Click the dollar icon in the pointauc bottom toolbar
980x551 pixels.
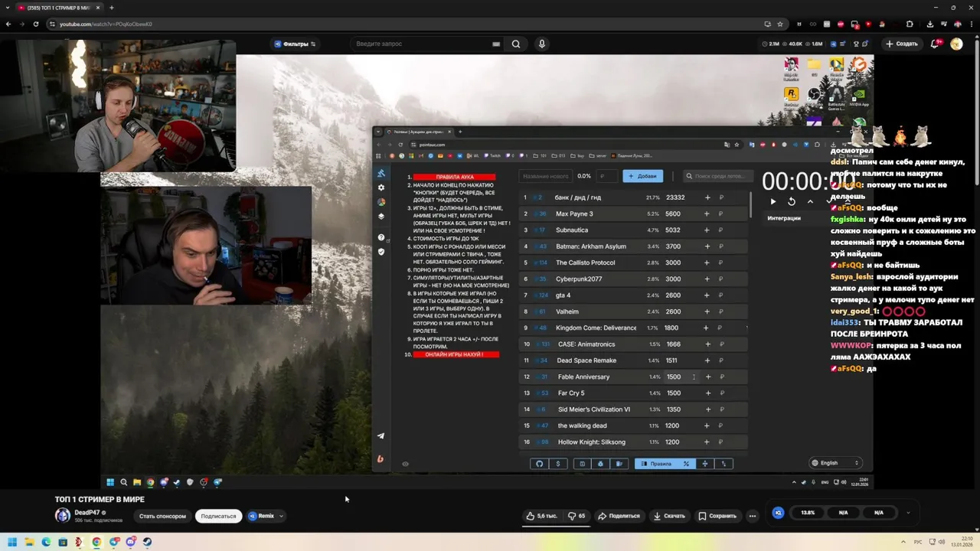click(558, 464)
